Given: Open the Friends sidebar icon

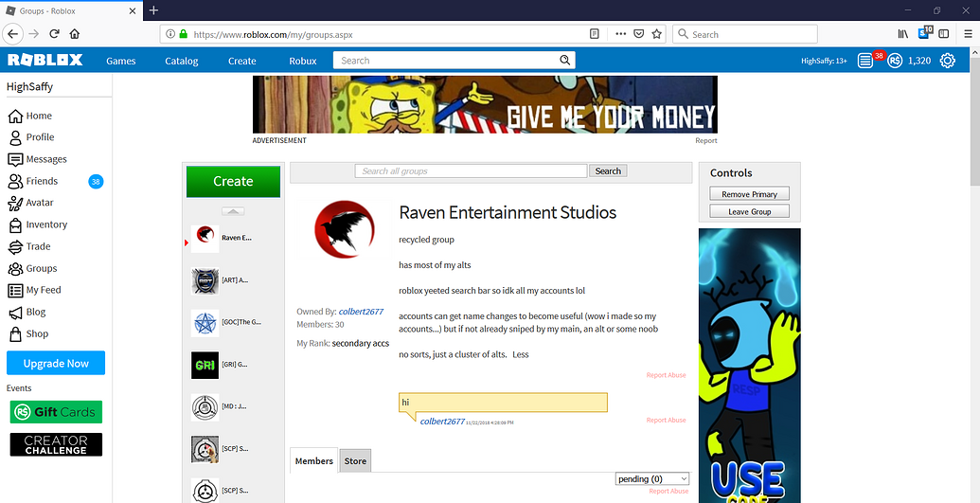Looking at the screenshot, I should (x=16, y=182).
